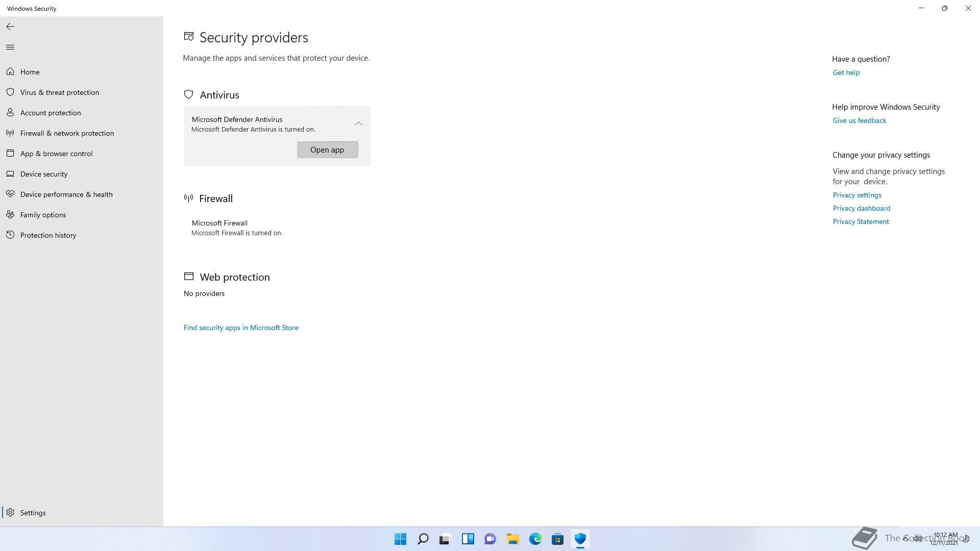The height and width of the screenshot is (551, 980).
Task: Expand the Microsoft Firewall provider entry
Action: 236,228
